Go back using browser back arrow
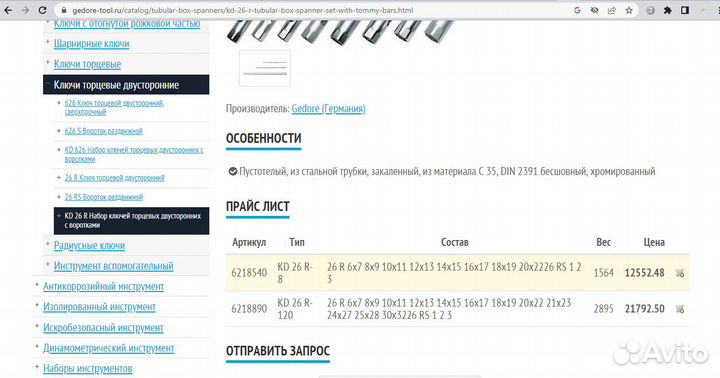This screenshot has height=378, width=720. 8,10
